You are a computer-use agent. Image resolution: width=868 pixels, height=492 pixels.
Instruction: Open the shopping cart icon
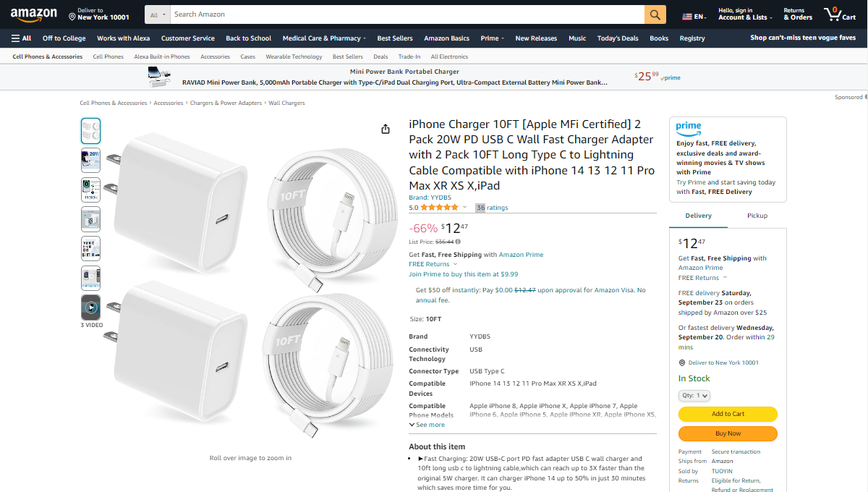[x=840, y=14]
